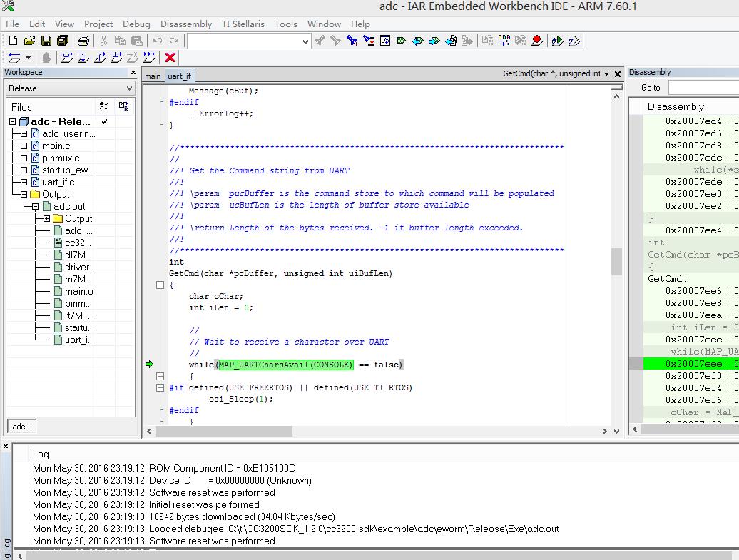The height and width of the screenshot is (560, 739).
Task: Open the TI Stellaris menu
Action: point(243,24)
